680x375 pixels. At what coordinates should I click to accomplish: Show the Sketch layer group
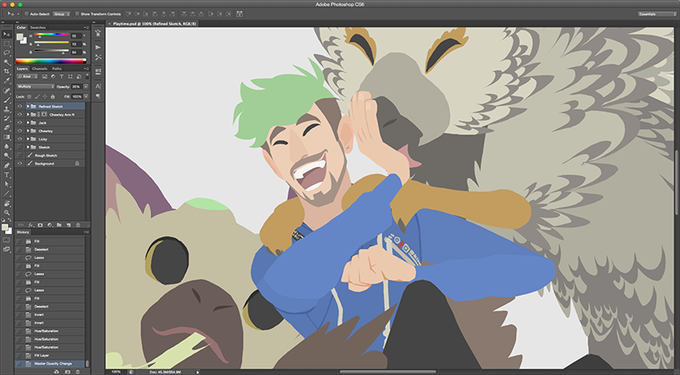(x=20, y=147)
